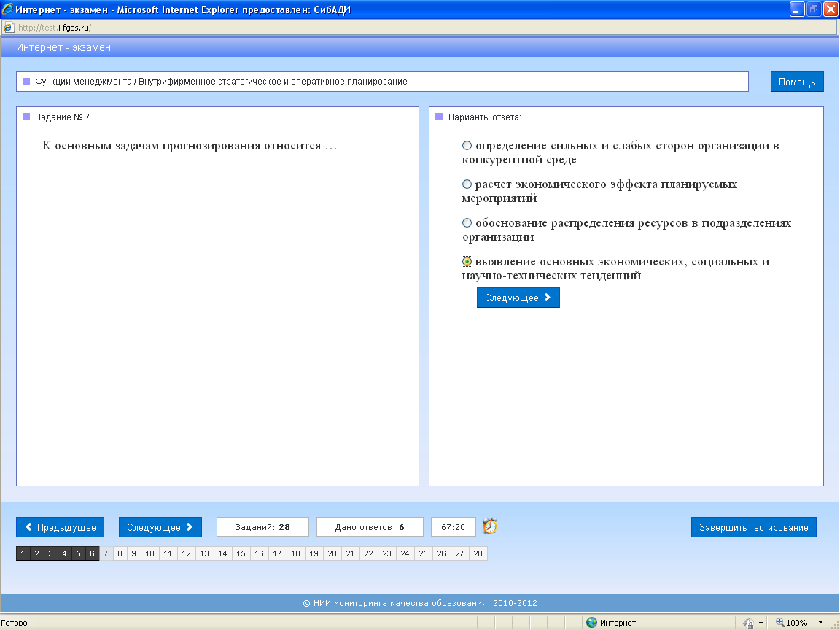This screenshot has height=630, width=840.
Task: Jump to question 22 in navigator
Action: coord(368,553)
